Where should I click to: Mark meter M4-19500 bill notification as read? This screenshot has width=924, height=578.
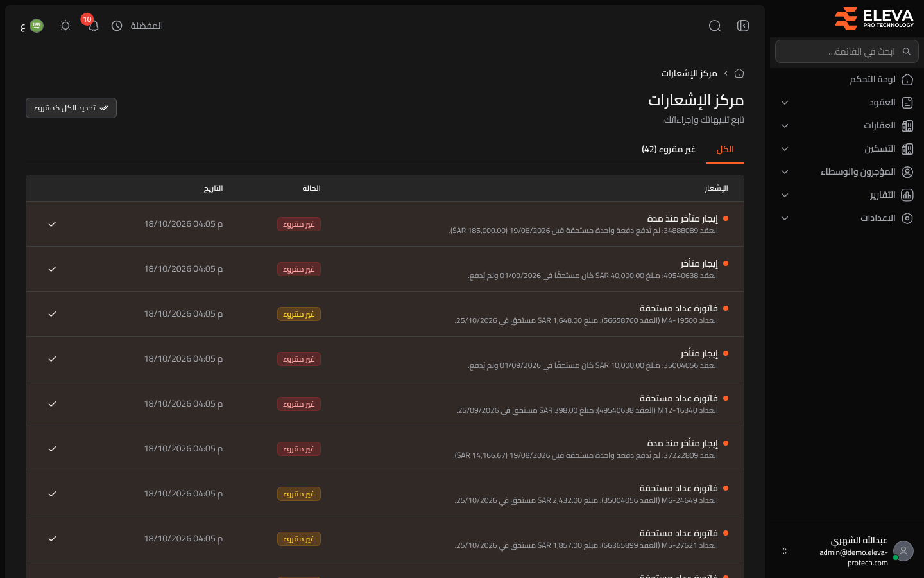(52, 314)
